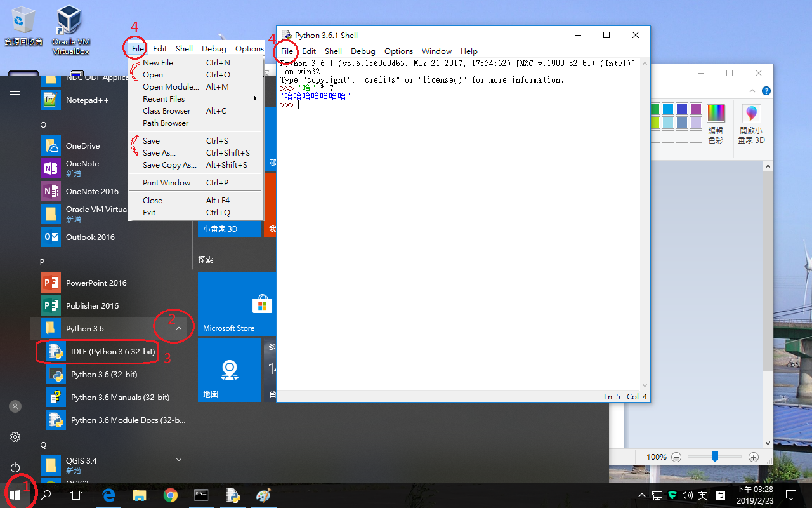Click the Paint zoom slider handle
Screen dimensions: 812x508
tap(715, 457)
